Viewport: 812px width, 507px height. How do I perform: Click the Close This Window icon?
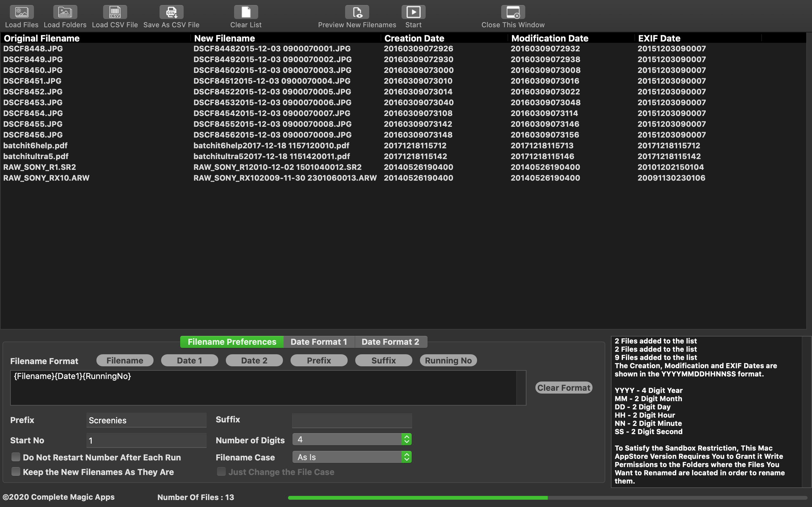pos(512,12)
